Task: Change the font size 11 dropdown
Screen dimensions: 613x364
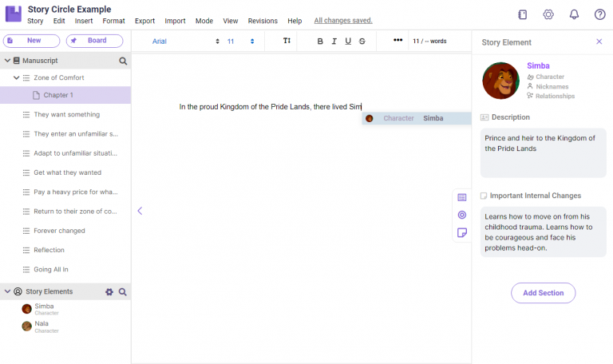Action: click(240, 41)
